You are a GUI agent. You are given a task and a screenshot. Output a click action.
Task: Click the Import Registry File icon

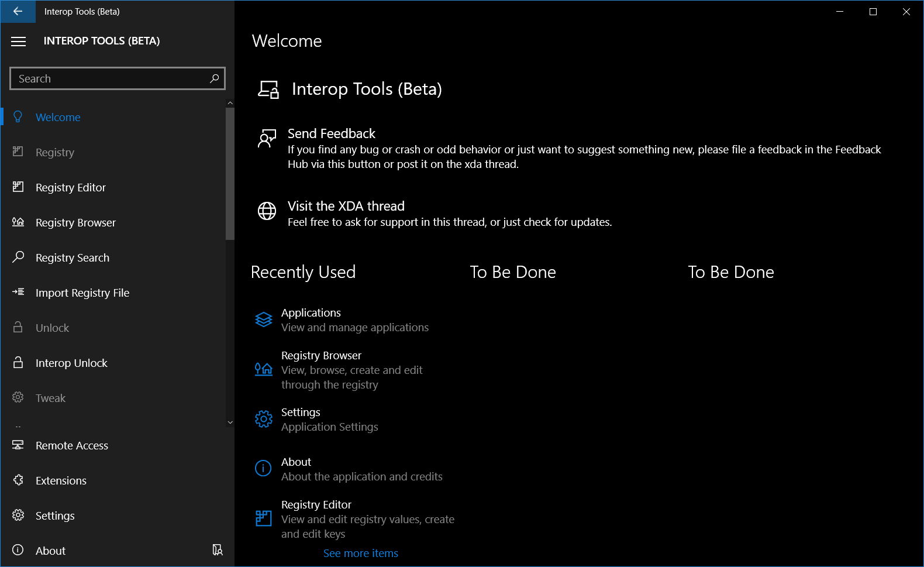[18, 291]
